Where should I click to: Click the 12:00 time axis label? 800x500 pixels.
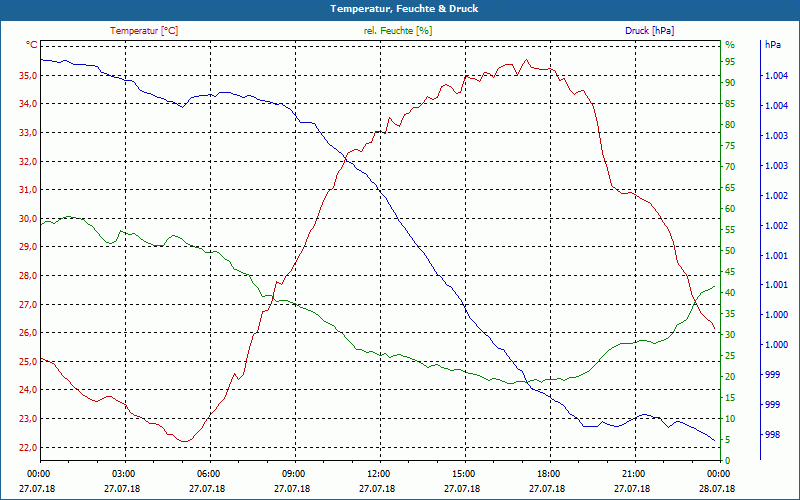[x=380, y=473]
